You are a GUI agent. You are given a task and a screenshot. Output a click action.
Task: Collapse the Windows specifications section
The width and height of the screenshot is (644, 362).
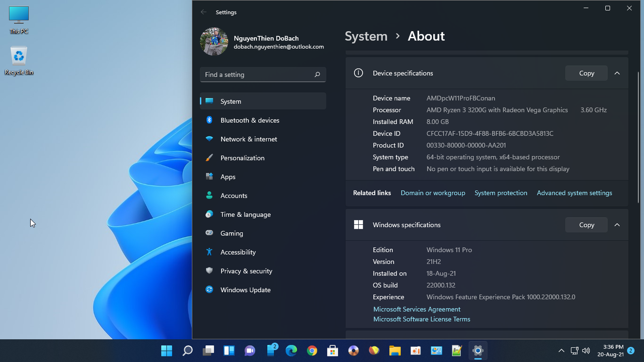[617, 225]
